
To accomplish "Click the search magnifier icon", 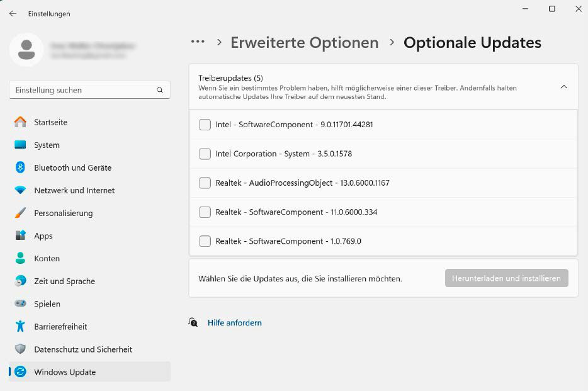I will [x=160, y=90].
